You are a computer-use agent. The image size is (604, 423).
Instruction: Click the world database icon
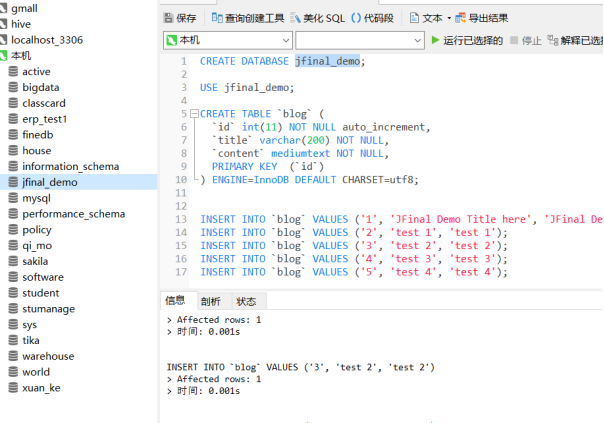click(13, 371)
